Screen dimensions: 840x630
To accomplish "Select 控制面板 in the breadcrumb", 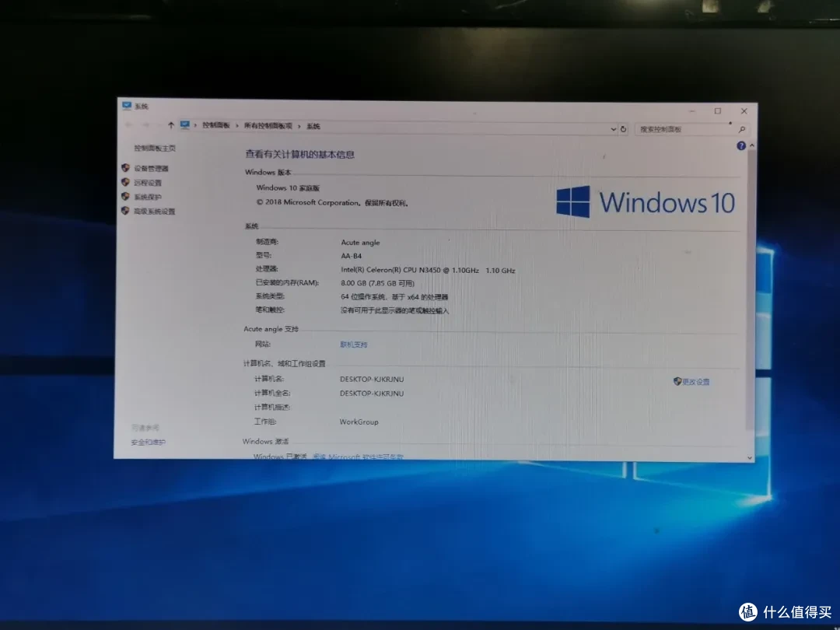I will [216, 125].
